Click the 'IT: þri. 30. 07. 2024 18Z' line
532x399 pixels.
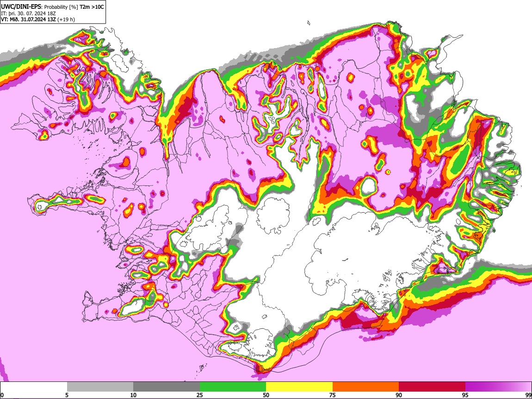[29, 13]
